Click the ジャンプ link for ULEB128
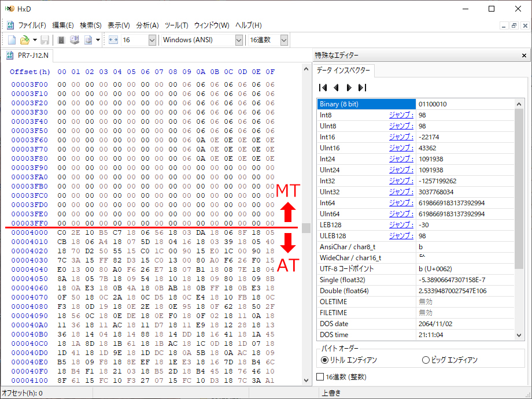The width and height of the screenshot is (532, 399). pyautogui.click(x=401, y=236)
